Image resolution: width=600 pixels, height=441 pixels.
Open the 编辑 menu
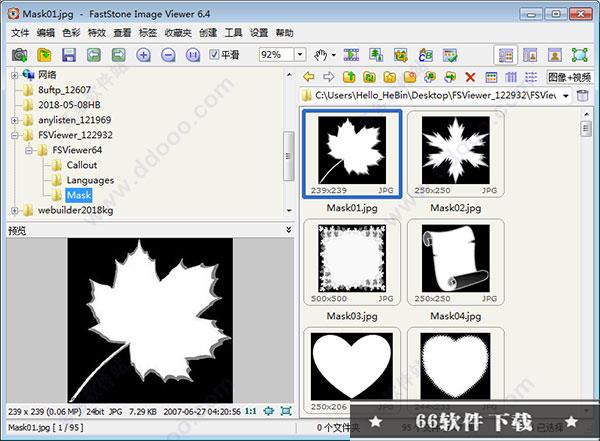coord(46,33)
